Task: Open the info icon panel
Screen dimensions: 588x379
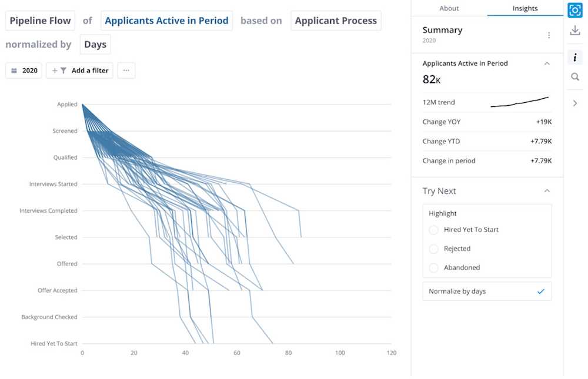Action: (x=574, y=58)
